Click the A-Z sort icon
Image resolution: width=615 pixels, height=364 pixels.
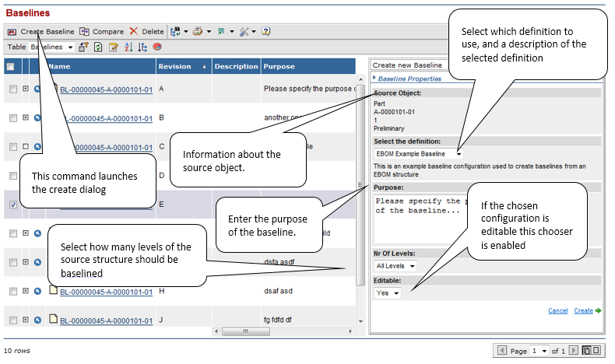tap(128, 47)
